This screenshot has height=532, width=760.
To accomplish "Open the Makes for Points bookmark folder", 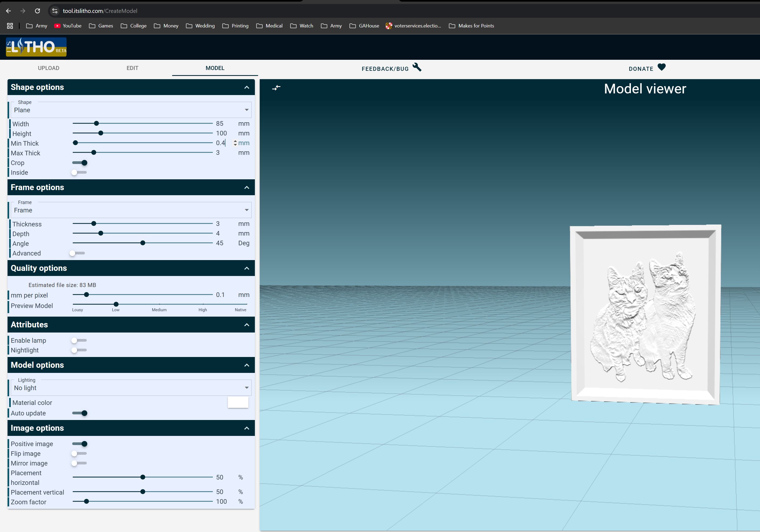I will (471, 26).
